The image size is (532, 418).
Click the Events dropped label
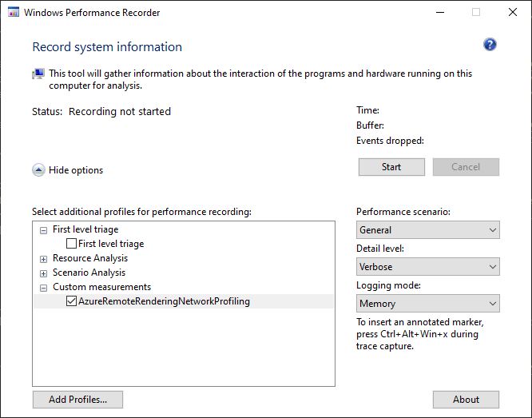[390, 141]
